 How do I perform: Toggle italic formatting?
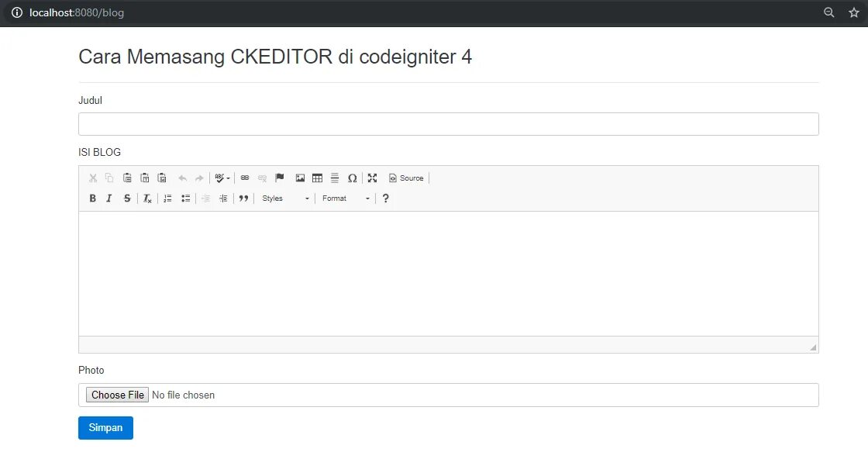point(108,198)
